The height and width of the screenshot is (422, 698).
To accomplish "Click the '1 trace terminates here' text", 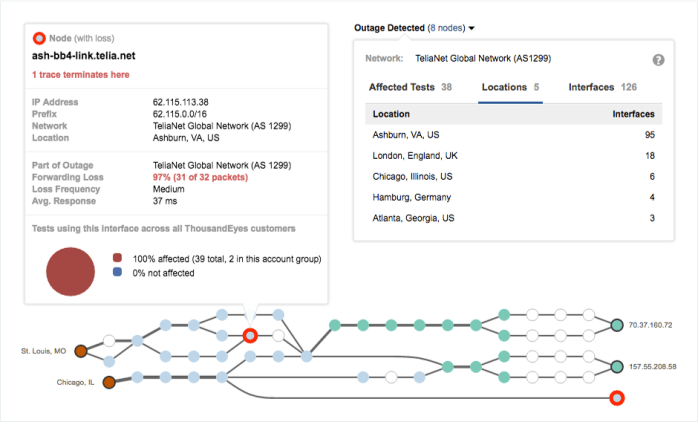I will click(x=81, y=75).
